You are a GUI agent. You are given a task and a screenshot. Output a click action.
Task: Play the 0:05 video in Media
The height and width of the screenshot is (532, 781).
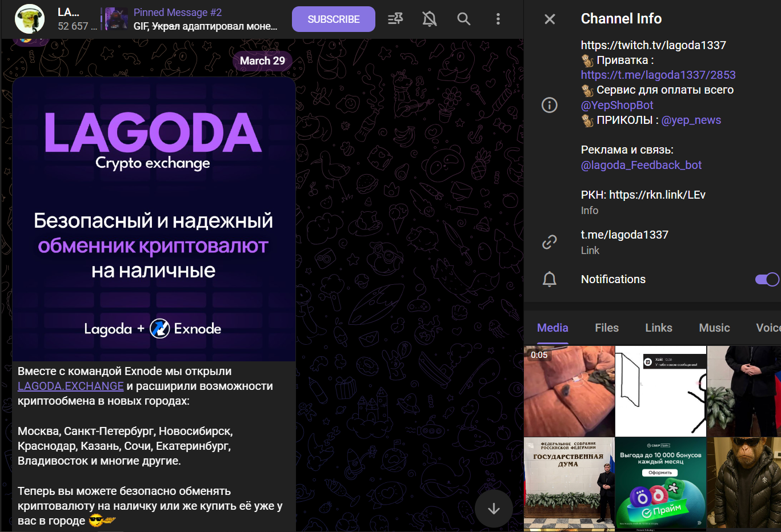click(569, 391)
